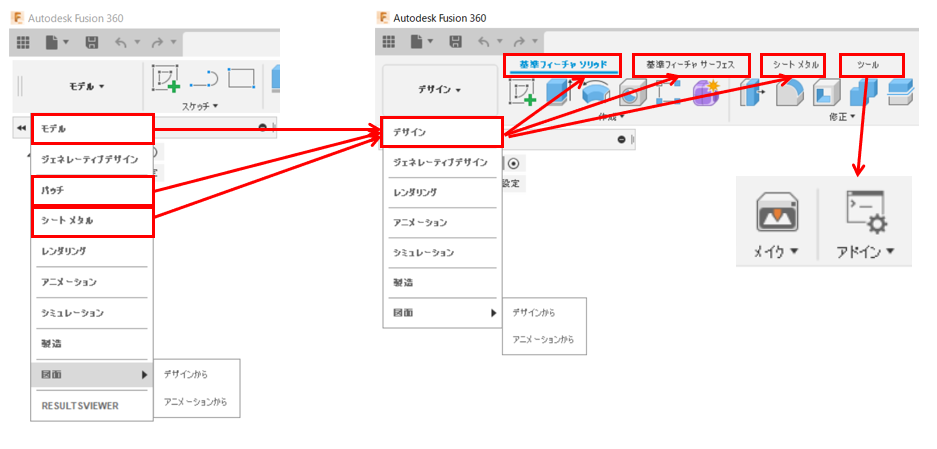
Task: Choose シート メタル in left workspace menu
Action: (92, 221)
